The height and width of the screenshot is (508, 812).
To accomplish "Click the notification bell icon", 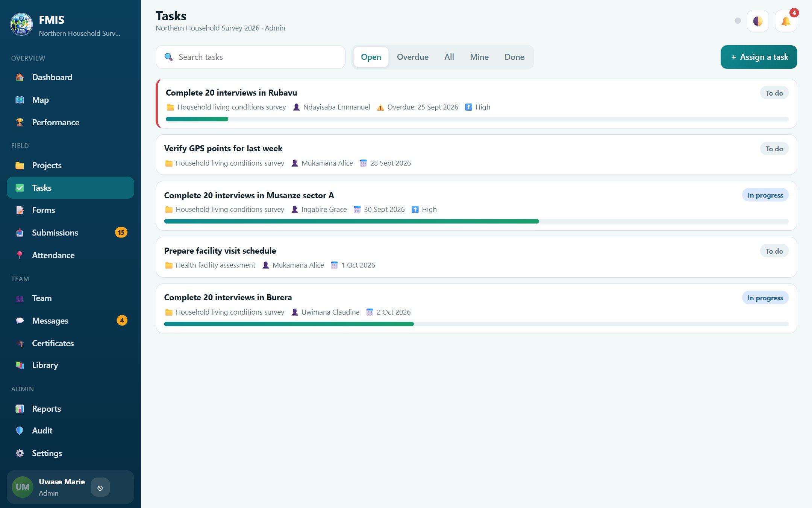I will (786, 21).
